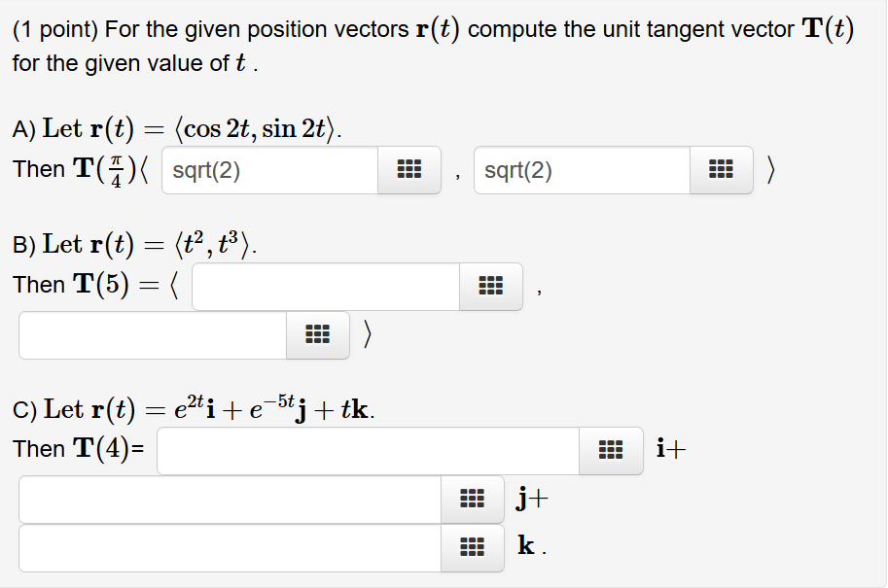The width and height of the screenshot is (888, 588).
Task: Place cursor in the second sqrt(2) answer box
Action: click(x=581, y=169)
